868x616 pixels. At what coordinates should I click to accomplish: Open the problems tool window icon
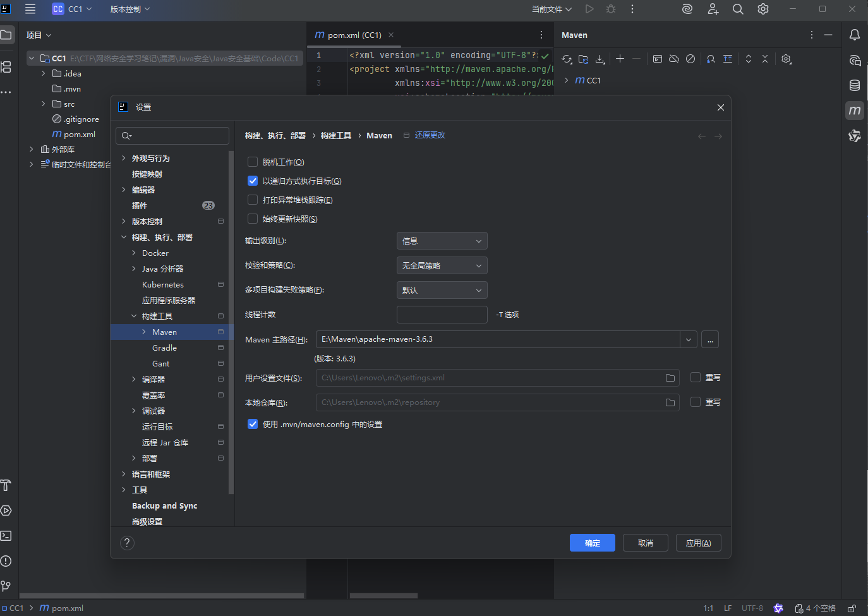click(6, 561)
